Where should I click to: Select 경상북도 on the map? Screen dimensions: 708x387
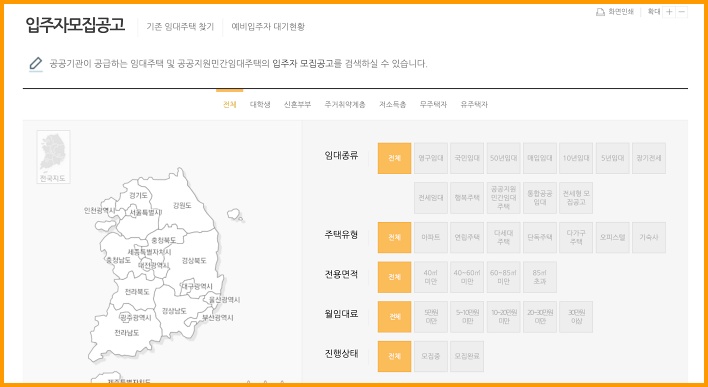point(194,261)
